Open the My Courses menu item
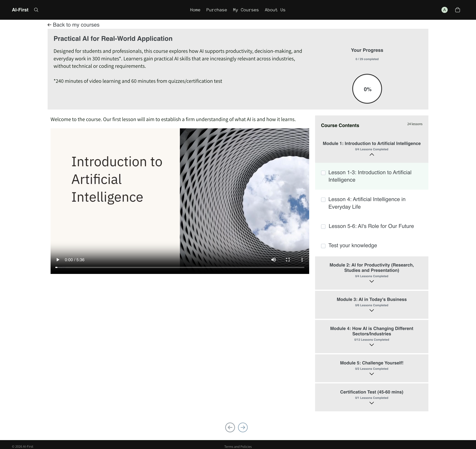The width and height of the screenshot is (476, 449). [246, 10]
